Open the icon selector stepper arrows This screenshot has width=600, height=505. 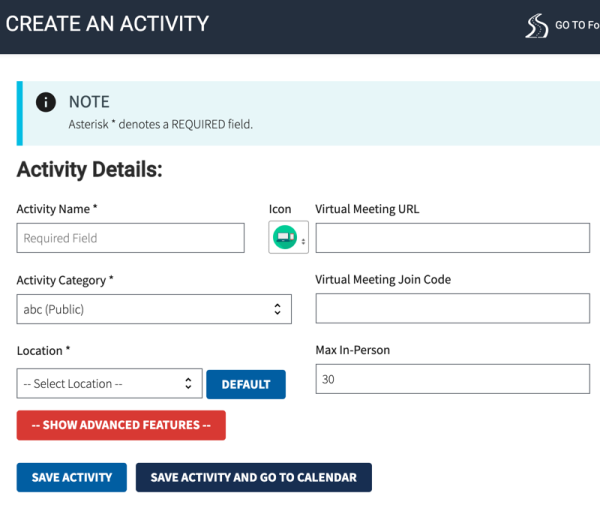pyautogui.click(x=303, y=241)
